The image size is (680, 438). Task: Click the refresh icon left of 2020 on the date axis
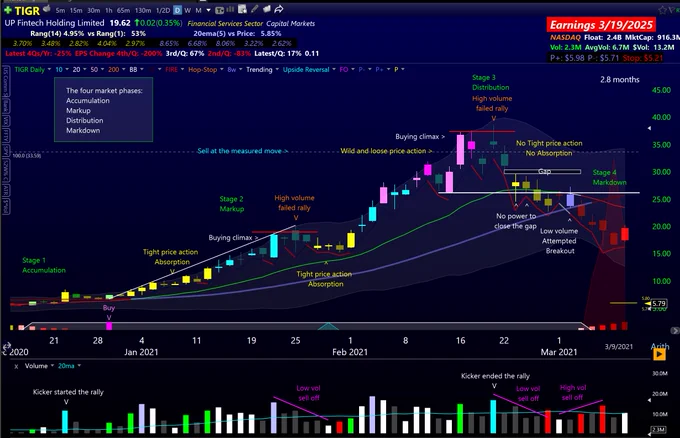click(6, 346)
